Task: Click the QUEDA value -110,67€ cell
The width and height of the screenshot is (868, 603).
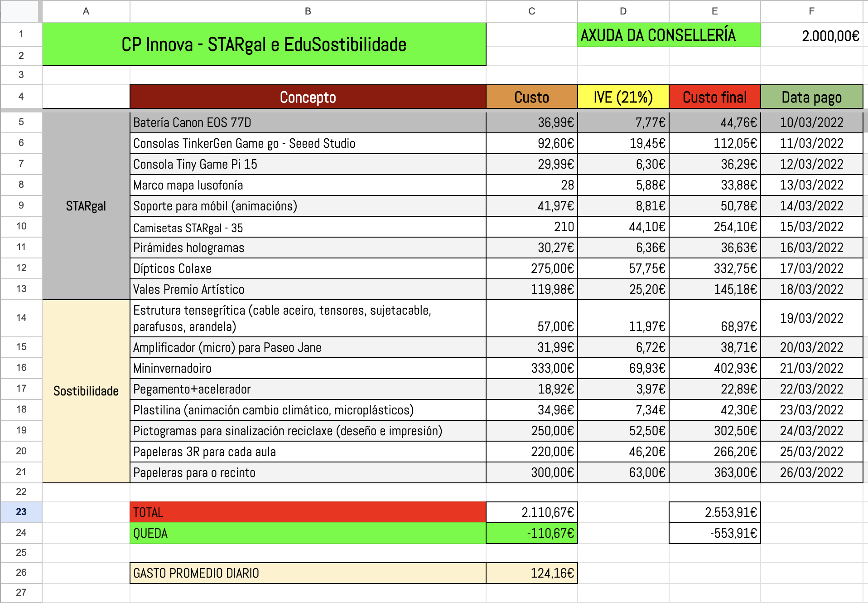Action: pyautogui.click(x=532, y=533)
